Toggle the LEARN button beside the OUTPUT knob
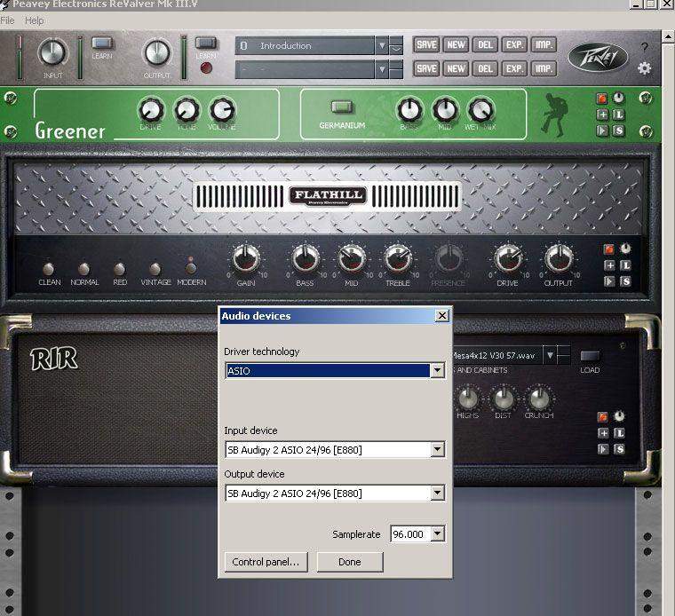 (x=206, y=43)
